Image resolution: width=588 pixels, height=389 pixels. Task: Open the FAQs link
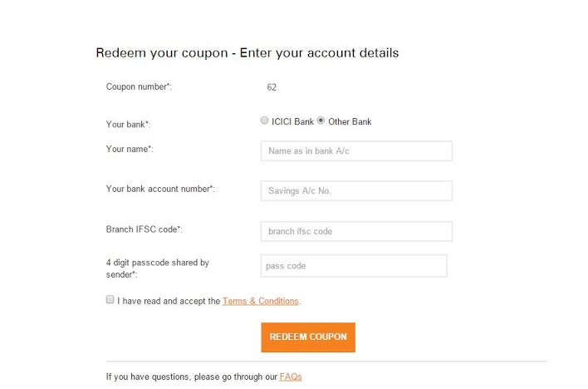pos(291,377)
